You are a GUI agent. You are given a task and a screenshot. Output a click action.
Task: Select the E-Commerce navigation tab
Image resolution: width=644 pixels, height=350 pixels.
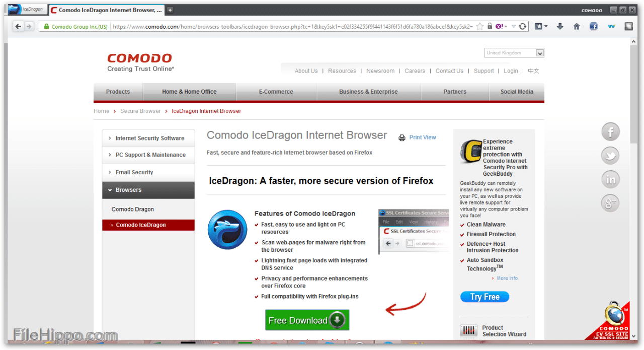pos(276,92)
